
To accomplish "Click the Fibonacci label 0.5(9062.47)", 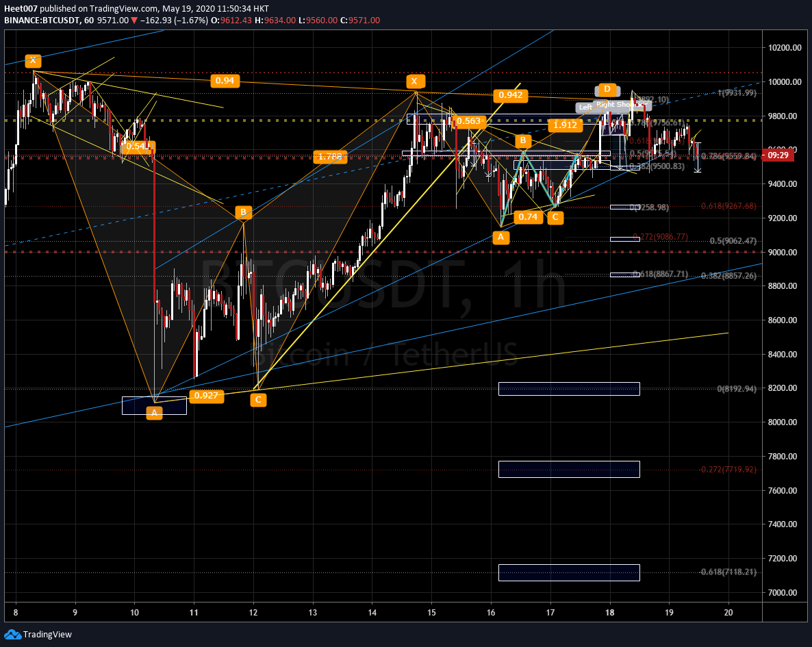I will pos(733,241).
